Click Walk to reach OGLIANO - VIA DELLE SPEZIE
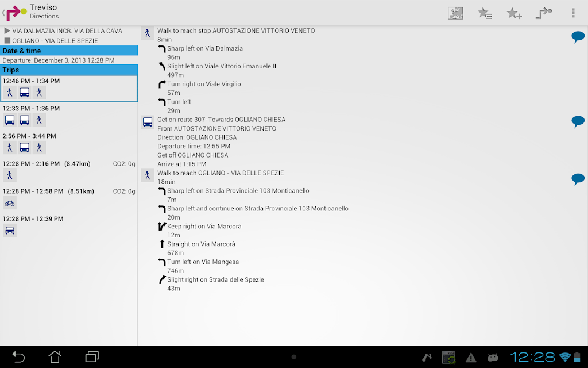 point(220,173)
